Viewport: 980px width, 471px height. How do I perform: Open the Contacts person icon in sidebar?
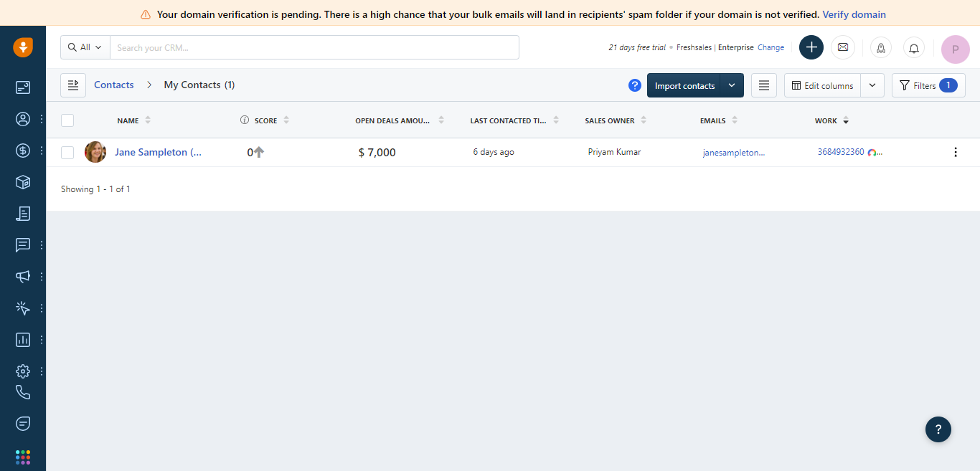[23, 119]
